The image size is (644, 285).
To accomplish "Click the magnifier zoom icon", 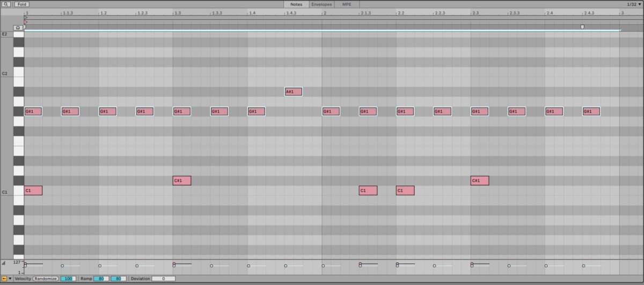I will [6, 4].
